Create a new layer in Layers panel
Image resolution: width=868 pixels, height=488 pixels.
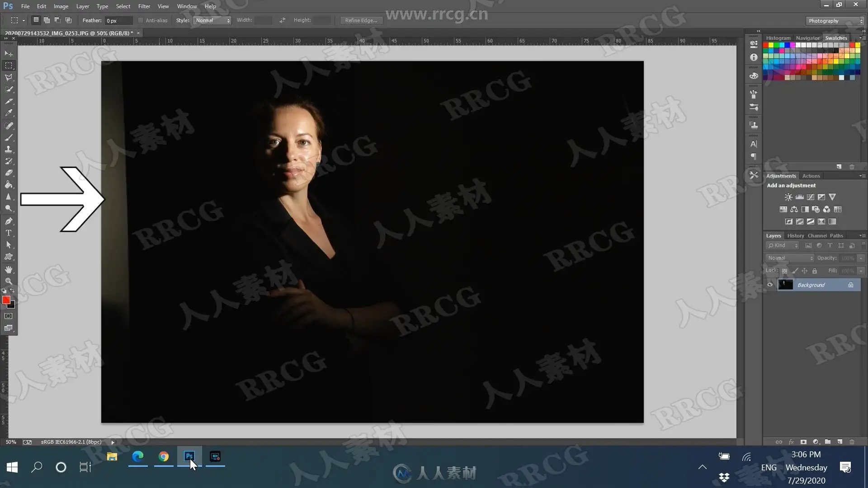pyautogui.click(x=840, y=442)
